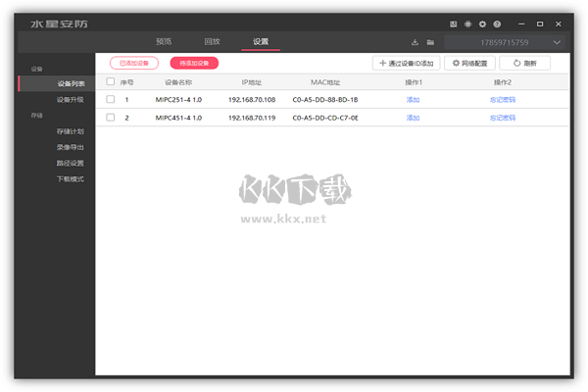Screen dimensions: 588x392
Task: Click 刷新 refresh button
Action: (525, 63)
